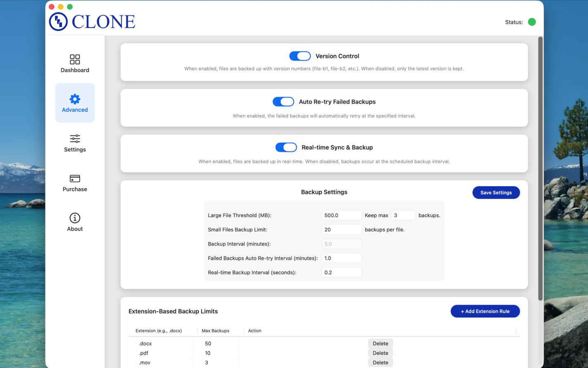Edit the Small Files Backup Limit field

[341, 229]
